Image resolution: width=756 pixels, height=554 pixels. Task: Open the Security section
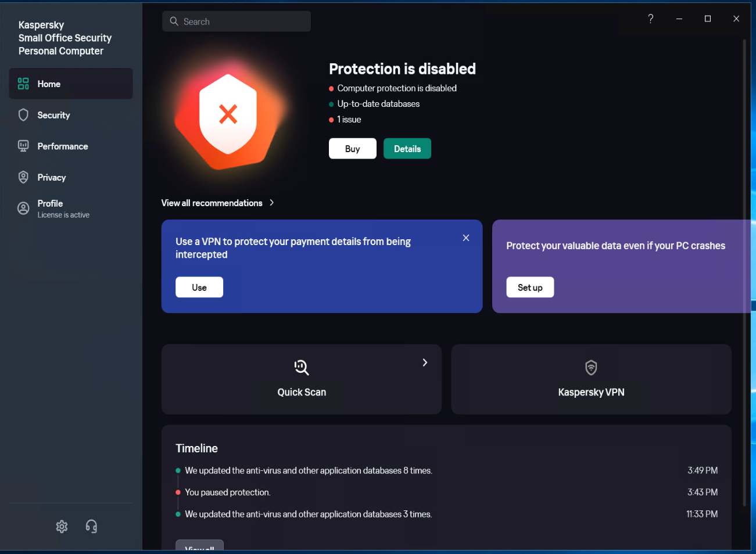pyautogui.click(x=71, y=115)
